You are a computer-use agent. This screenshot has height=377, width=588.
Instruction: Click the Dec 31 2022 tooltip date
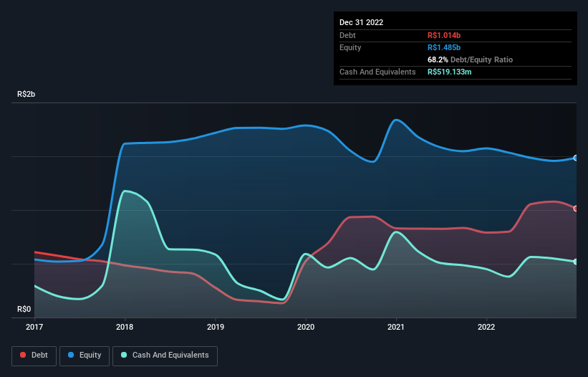click(x=361, y=22)
